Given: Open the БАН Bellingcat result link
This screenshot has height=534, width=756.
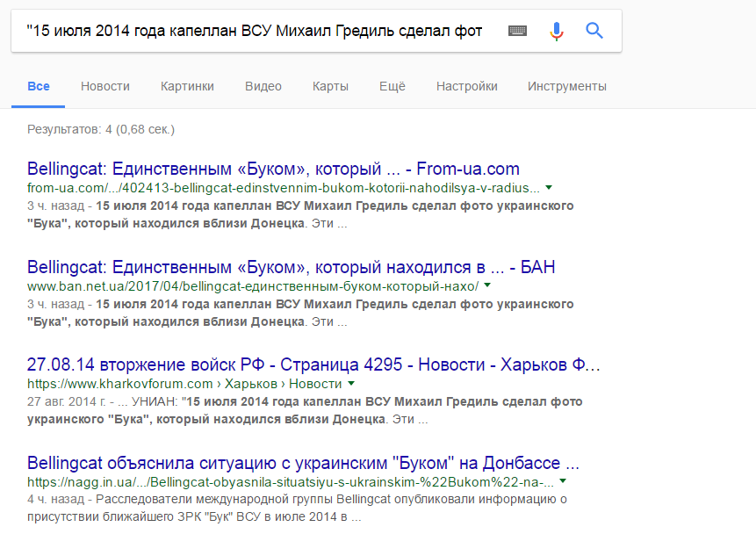Looking at the screenshot, I should 292,267.
